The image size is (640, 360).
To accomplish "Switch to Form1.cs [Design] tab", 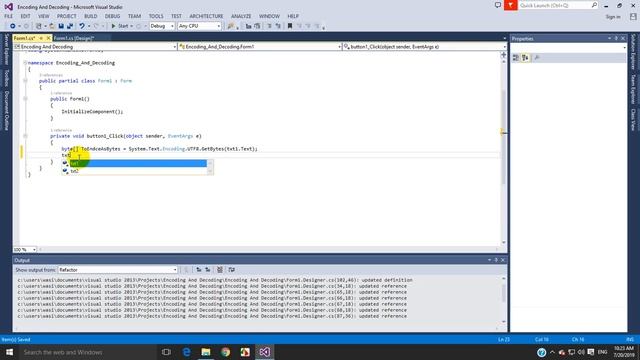I will coord(74,38).
